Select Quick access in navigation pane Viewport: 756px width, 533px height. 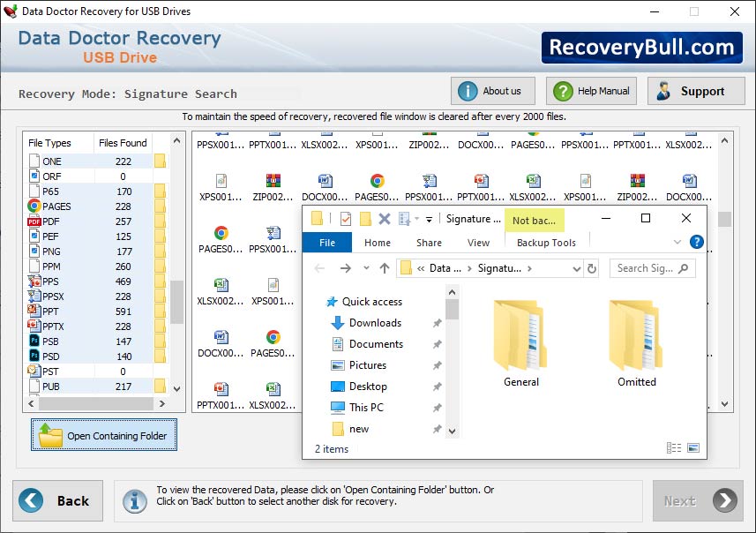coord(364,302)
